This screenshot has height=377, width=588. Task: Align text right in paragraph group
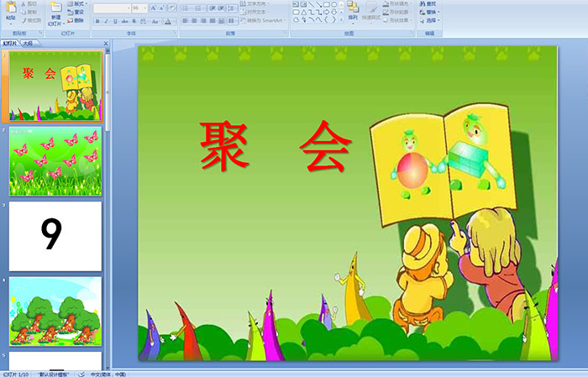203,21
